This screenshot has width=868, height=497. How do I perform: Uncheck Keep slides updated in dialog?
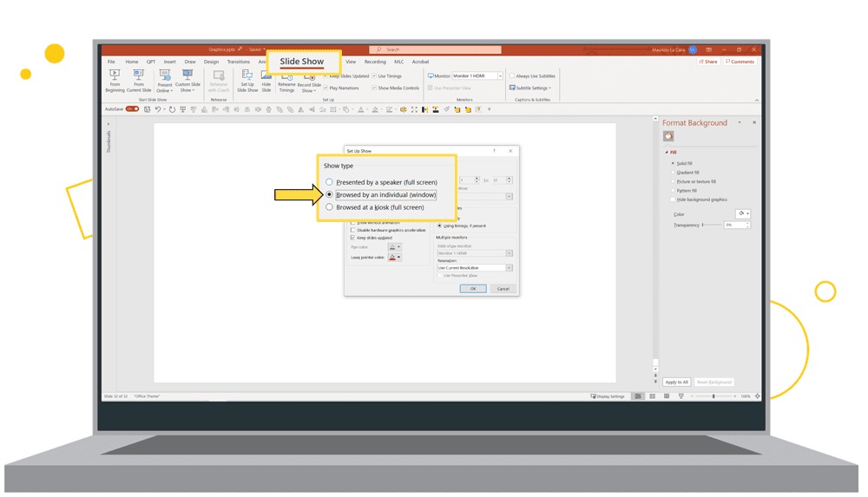352,238
